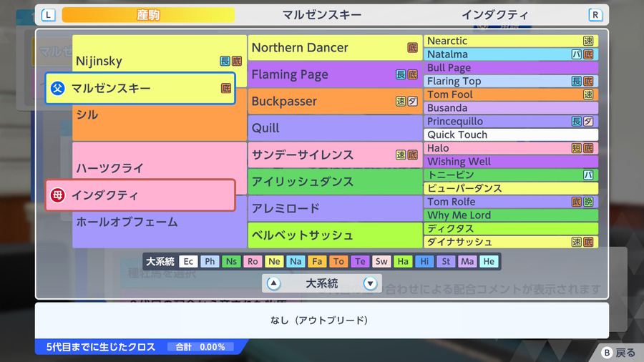Viewport: 644px width, 362px height.
Task: Select the Flaming Page cell
Action: (335, 74)
